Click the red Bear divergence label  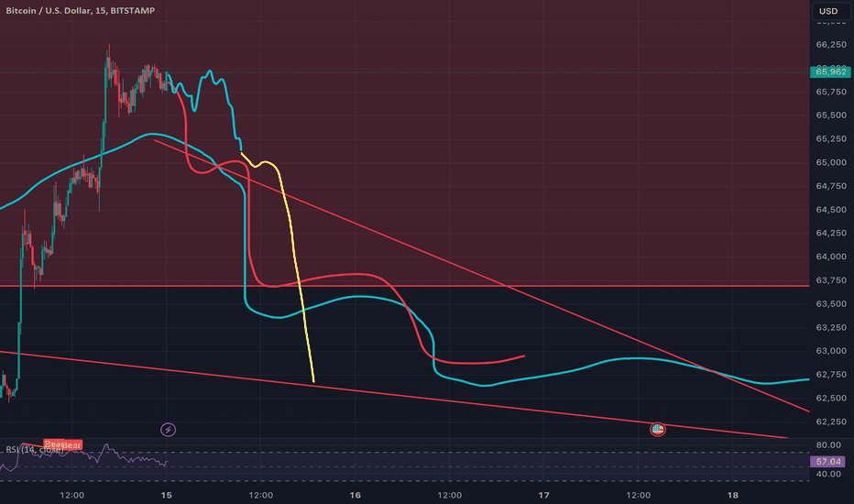(x=63, y=445)
